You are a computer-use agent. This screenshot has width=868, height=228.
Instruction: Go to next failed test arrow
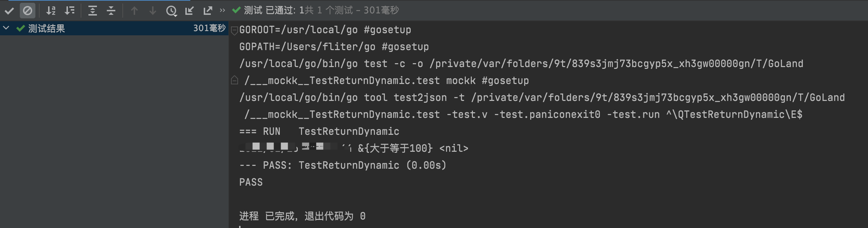[153, 11]
